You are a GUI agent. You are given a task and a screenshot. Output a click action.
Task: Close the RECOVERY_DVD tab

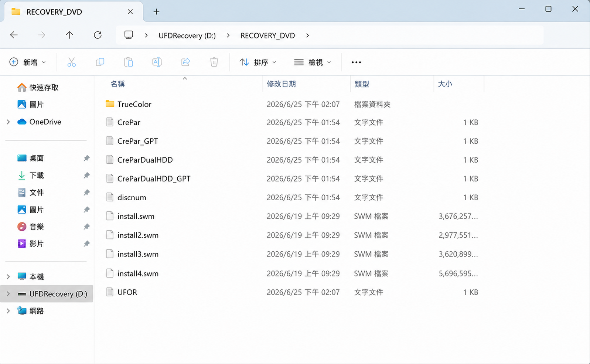130,12
